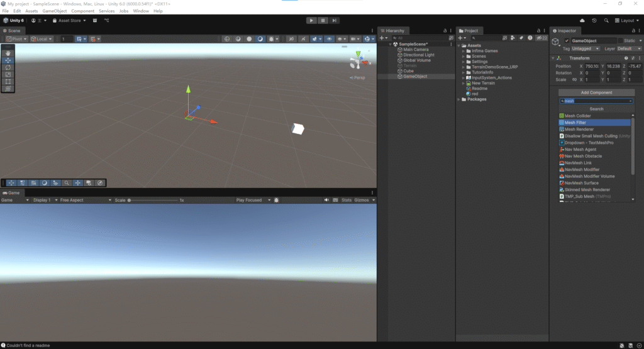Select Skinned Mesh Renderer component
The image size is (644, 349).
click(x=594, y=190)
